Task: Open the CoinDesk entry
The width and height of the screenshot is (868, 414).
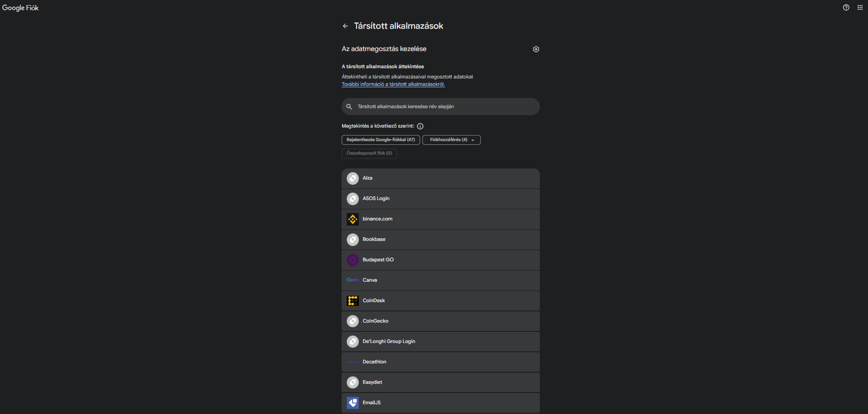Action: [x=440, y=301]
